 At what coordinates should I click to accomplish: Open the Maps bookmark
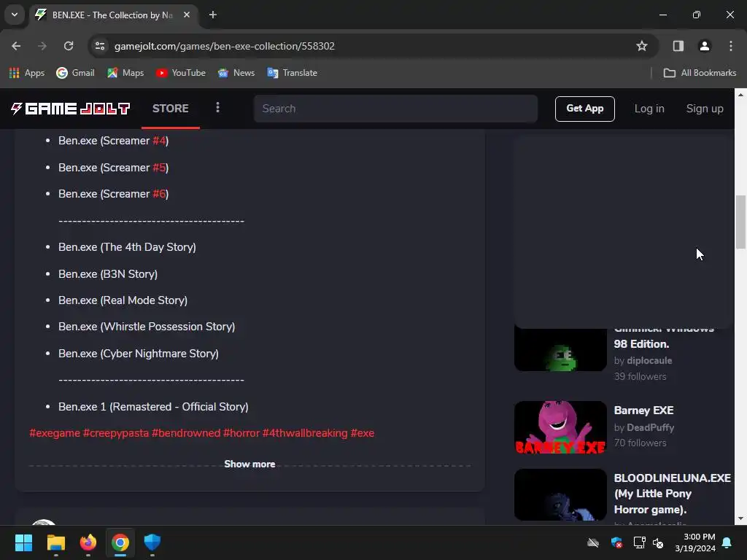click(x=125, y=73)
